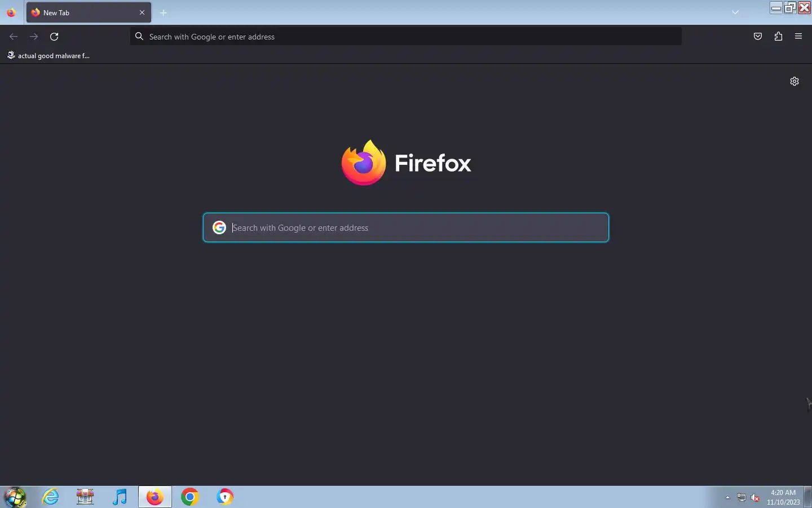Open network status tray icon
This screenshot has height=508, width=812.
point(742,498)
